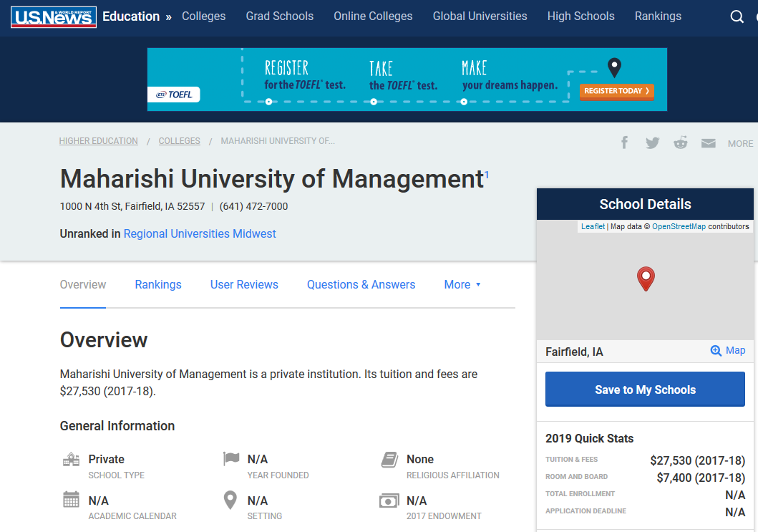Click the school map thumbnail
Screen dimensions: 758x532
point(645,281)
